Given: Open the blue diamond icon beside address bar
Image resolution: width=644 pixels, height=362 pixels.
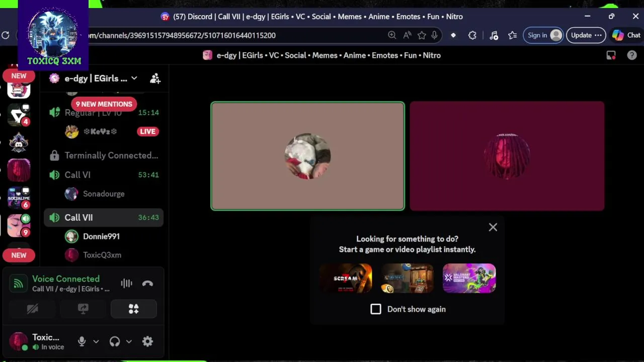Looking at the screenshot, I should [453, 35].
